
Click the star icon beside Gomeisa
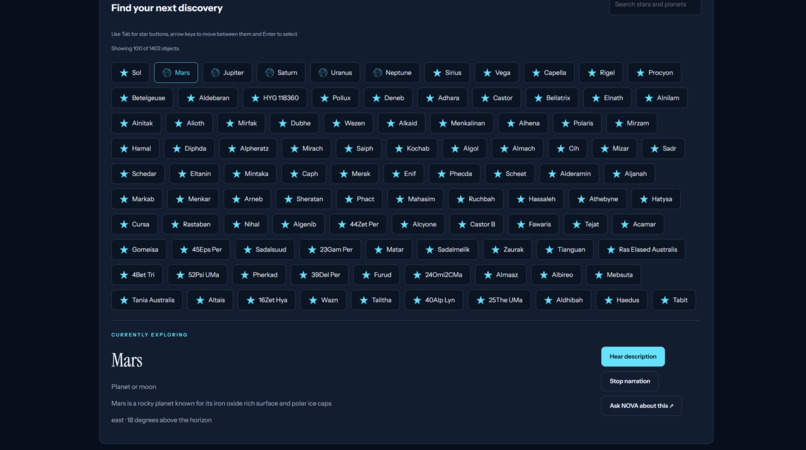tap(124, 249)
